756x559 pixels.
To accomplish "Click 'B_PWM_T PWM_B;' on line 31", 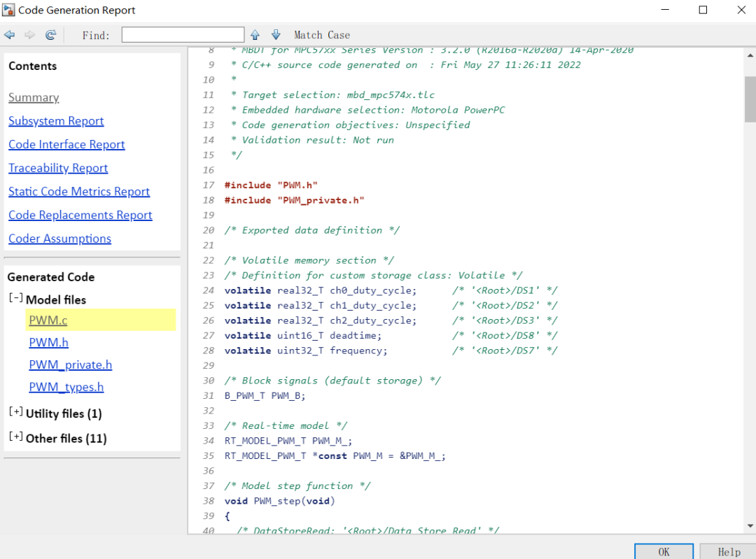I will pyautogui.click(x=265, y=395).
